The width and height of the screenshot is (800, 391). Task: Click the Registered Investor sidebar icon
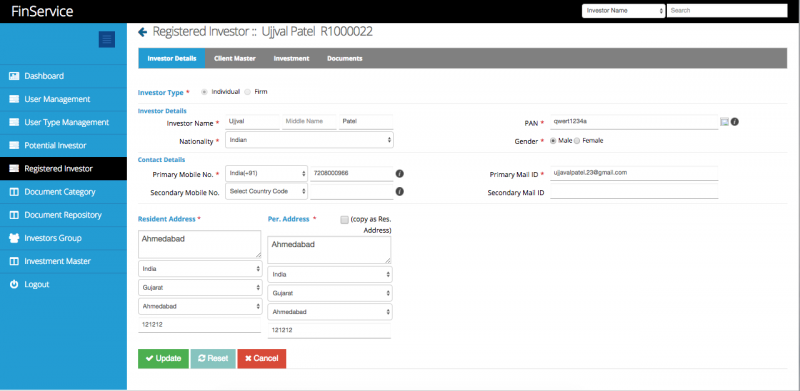point(14,168)
